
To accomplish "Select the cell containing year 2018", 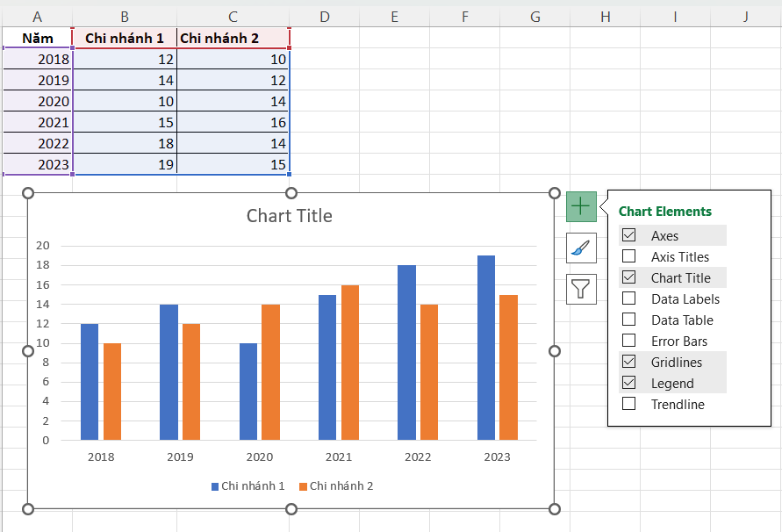I will tap(38, 59).
